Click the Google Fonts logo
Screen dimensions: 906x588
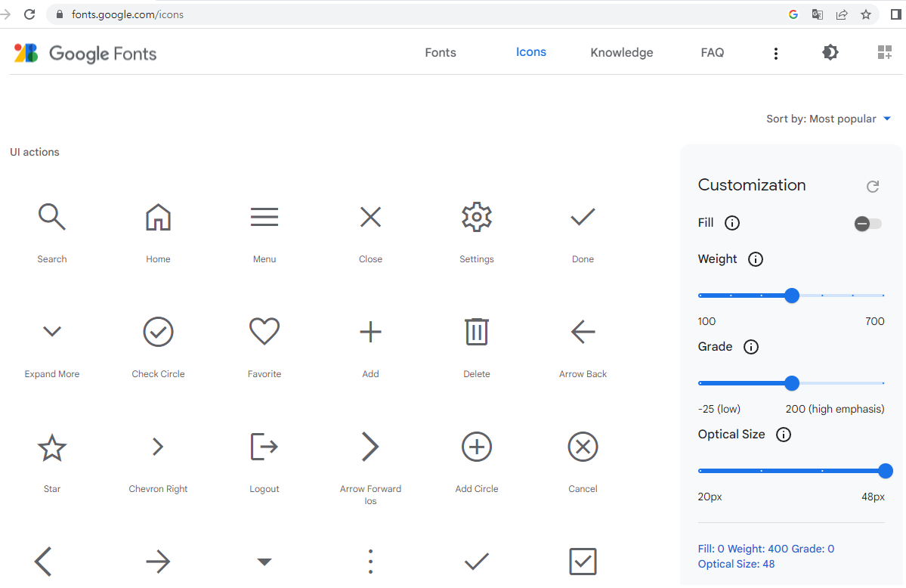(85, 54)
